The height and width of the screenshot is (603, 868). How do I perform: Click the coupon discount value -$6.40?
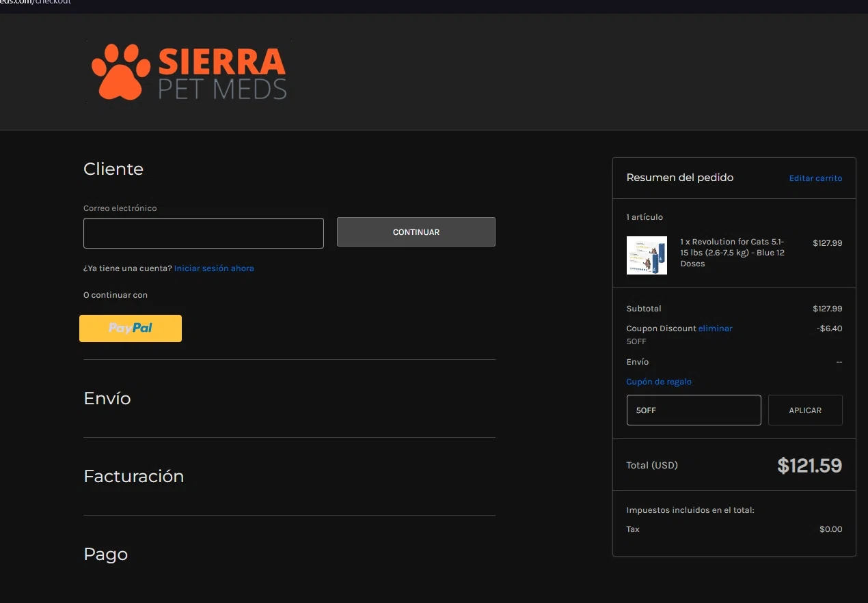(829, 328)
